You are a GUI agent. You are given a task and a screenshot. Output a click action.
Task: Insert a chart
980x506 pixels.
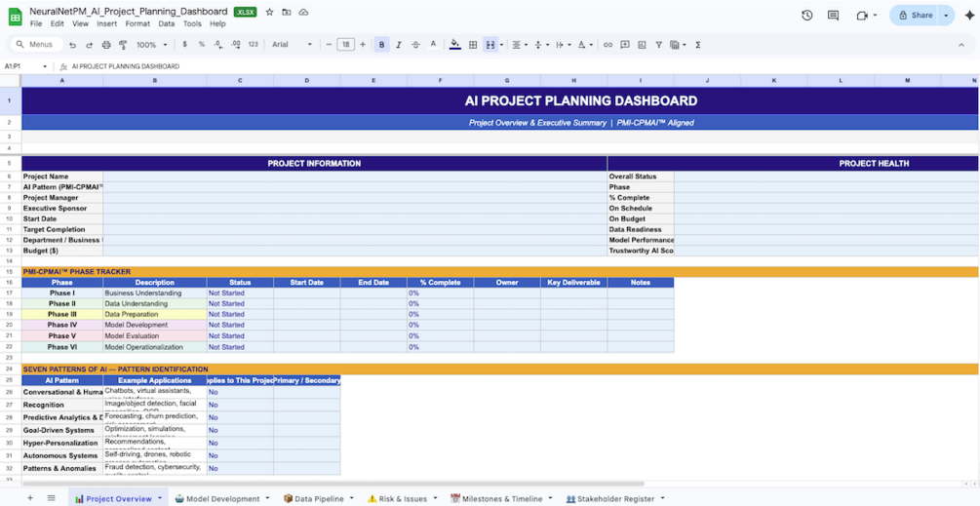click(642, 45)
